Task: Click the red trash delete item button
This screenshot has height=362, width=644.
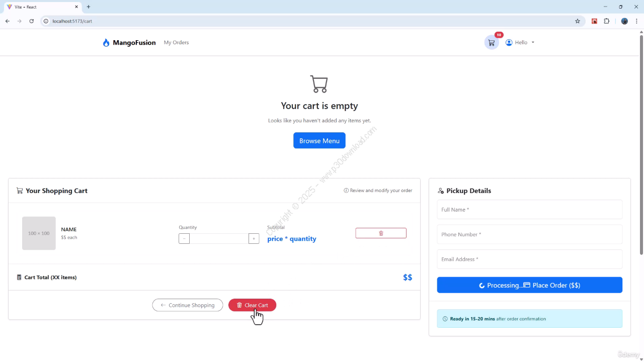Action: click(x=380, y=233)
